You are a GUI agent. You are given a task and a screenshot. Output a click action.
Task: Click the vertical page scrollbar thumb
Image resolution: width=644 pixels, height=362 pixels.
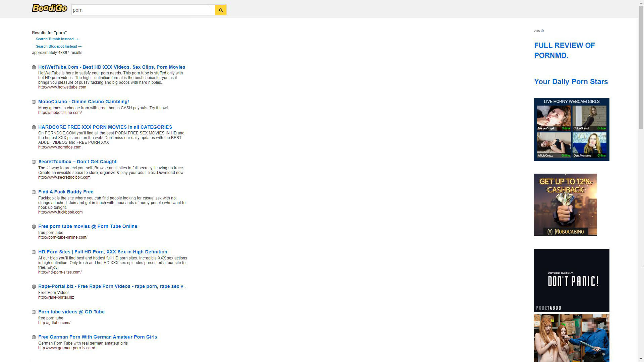[641, 67]
